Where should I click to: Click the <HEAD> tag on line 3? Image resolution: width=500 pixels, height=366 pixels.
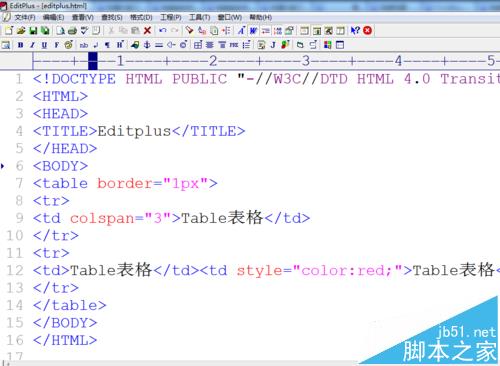coord(60,114)
